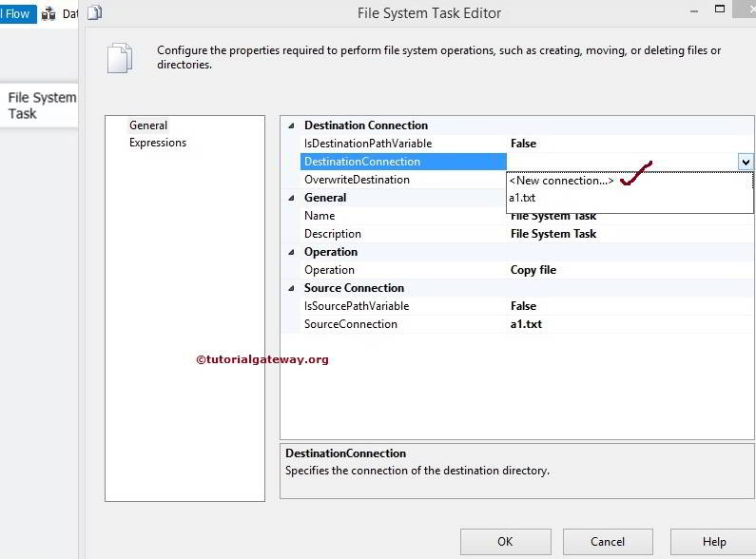Select the OverwriteDestination property row

(357, 180)
